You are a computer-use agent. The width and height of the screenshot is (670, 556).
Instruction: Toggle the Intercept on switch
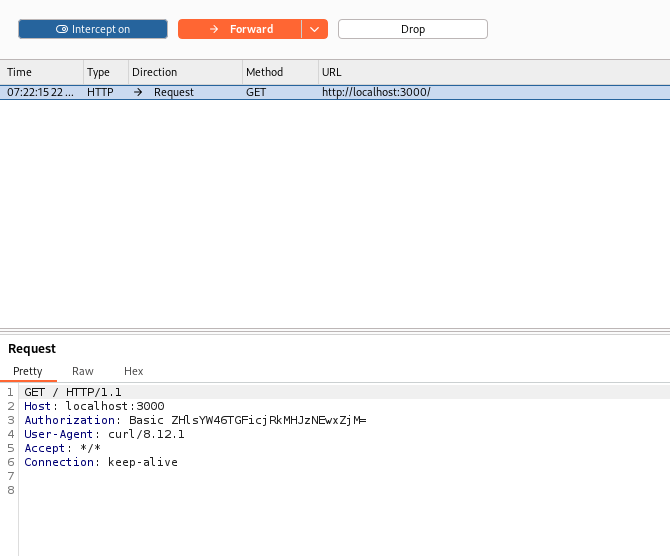[x=93, y=29]
